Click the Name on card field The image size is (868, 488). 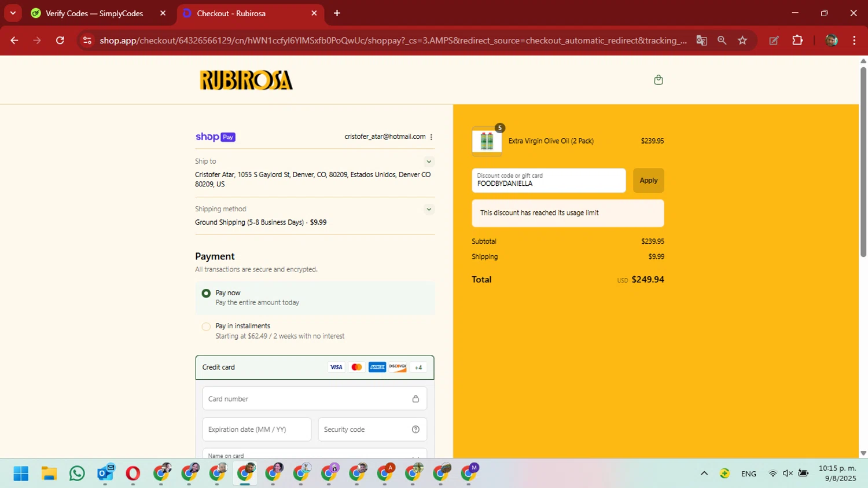click(x=315, y=453)
